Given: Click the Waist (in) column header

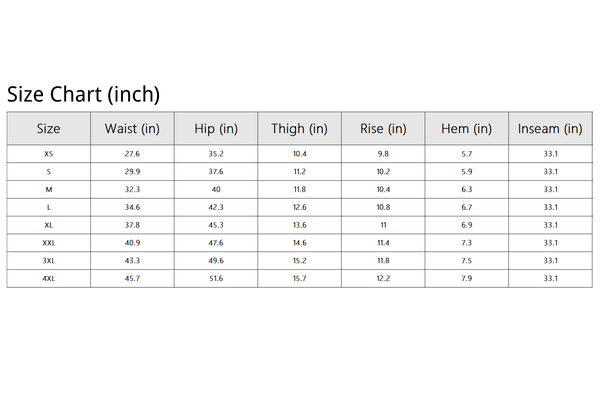Looking at the screenshot, I should click(x=132, y=129).
